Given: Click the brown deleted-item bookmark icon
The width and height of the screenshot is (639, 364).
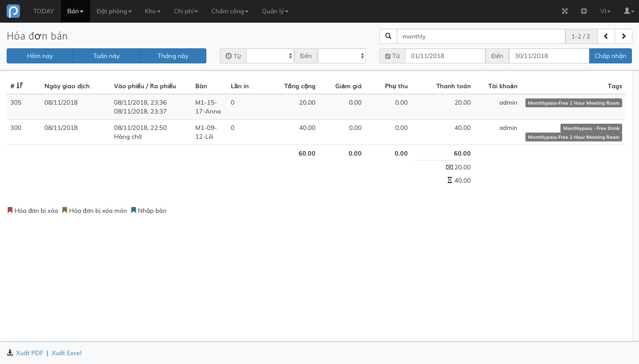Looking at the screenshot, I should (64, 210).
